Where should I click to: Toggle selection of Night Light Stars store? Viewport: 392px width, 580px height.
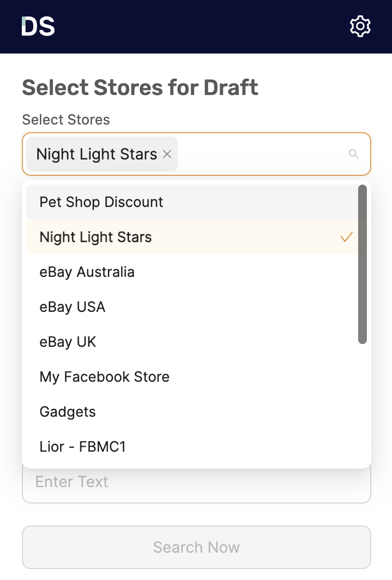96,237
